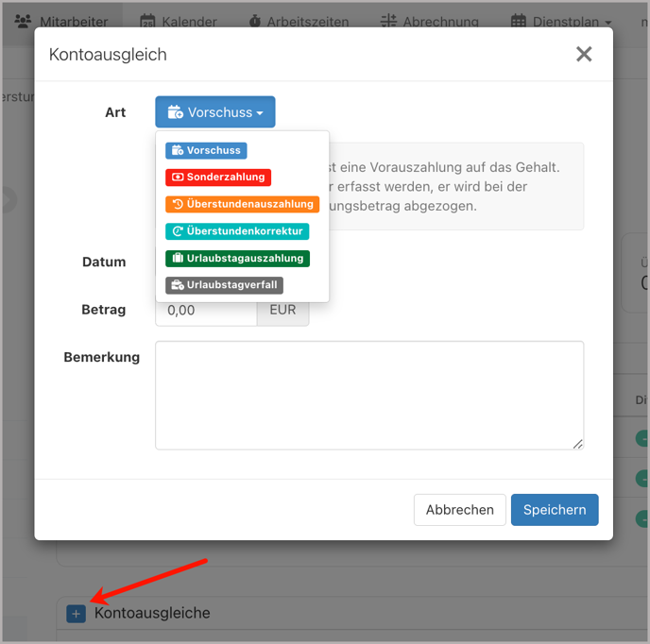Close the Kontoausgleich dialog with X
Screen dimensions: 650x644
584,55
